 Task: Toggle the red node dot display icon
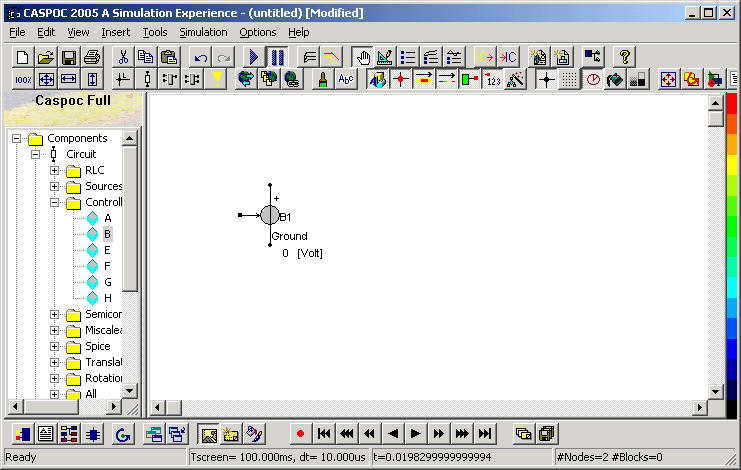(401, 79)
